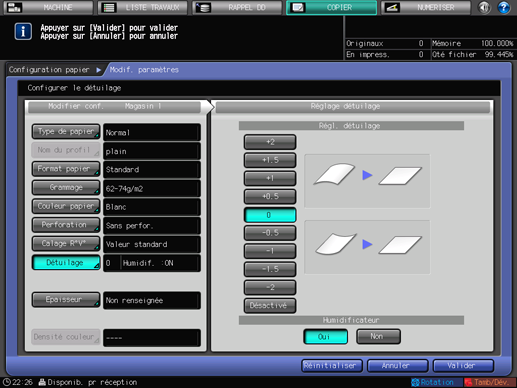Screen dimensions: 517x388
Task: Set decurl adjustment to -2
Action: click(270, 287)
